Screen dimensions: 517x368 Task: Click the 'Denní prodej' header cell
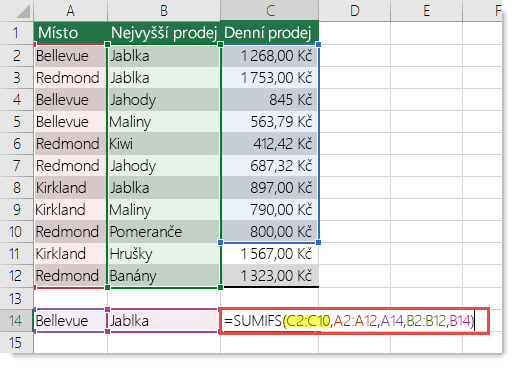(269, 33)
